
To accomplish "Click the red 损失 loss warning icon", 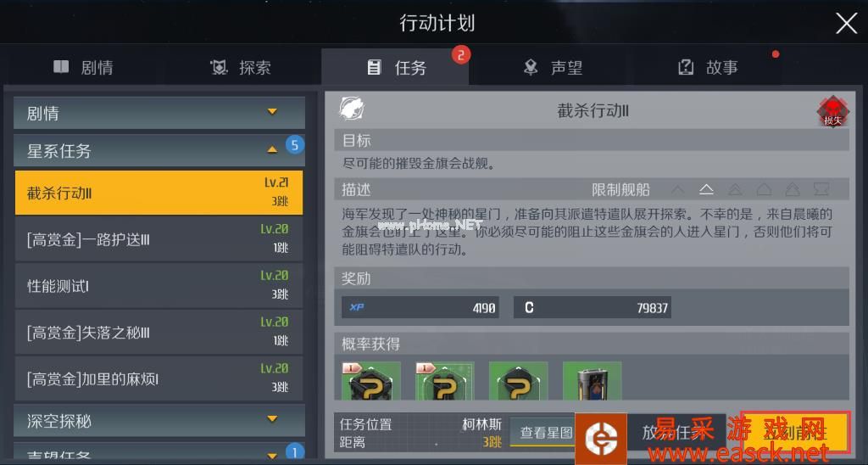I will coord(832,111).
